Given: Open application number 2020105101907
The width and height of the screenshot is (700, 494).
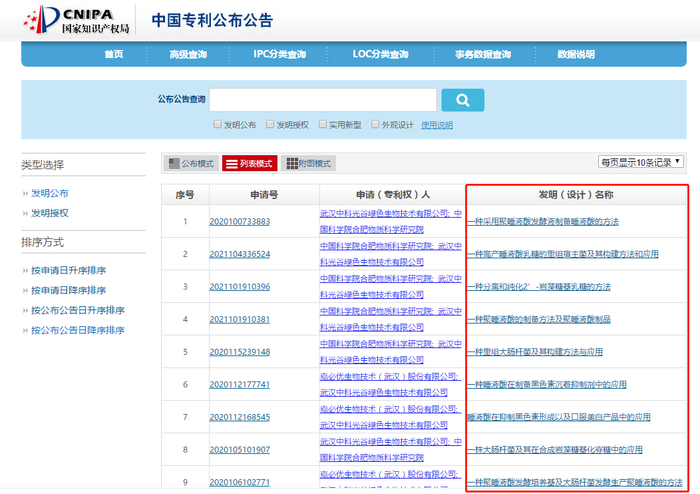Looking at the screenshot, I should [x=240, y=450].
